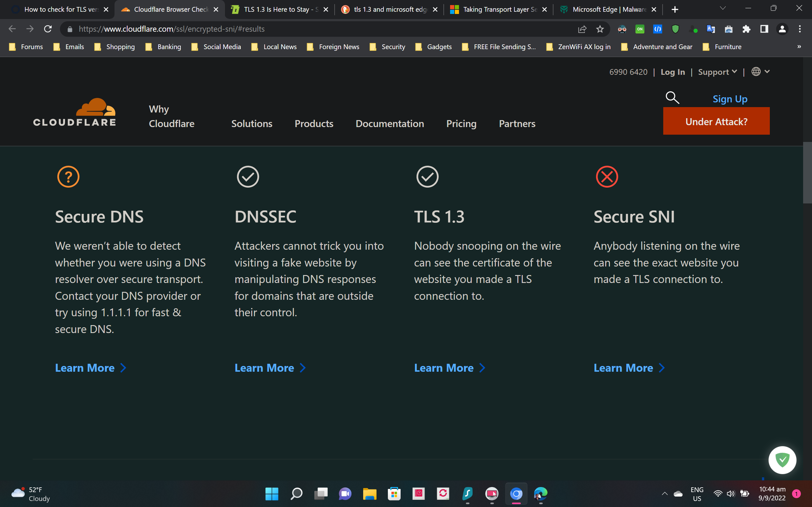
Task: Expand the Support dropdown
Action: tap(717, 72)
